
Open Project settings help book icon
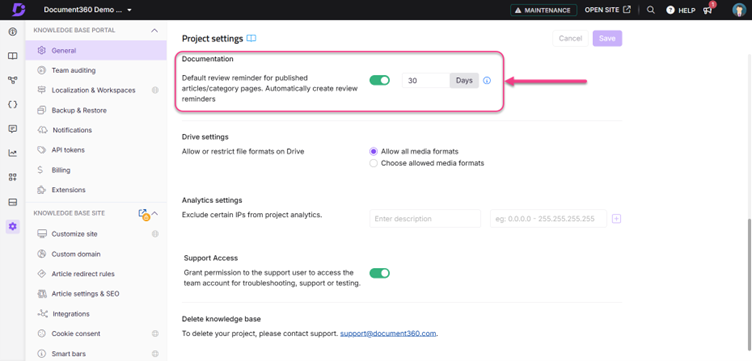251,38
